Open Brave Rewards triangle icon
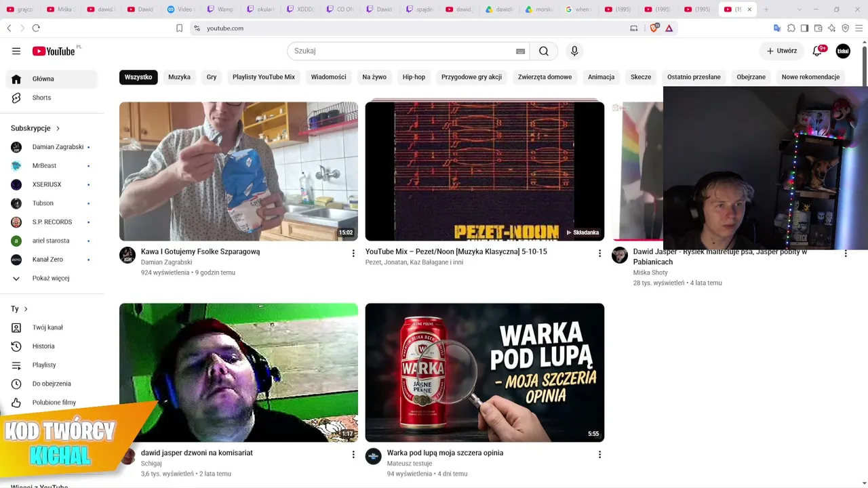This screenshot has height=488, width=868. [669, 28]
